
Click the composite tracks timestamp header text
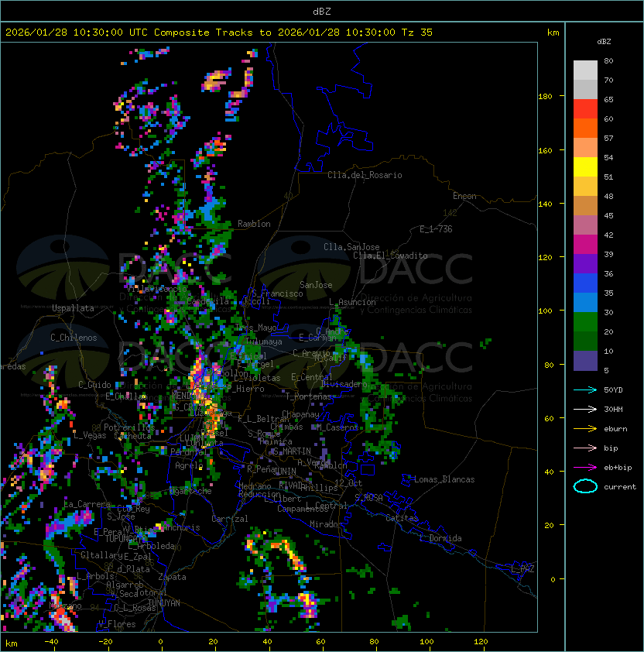coord(219,33)
